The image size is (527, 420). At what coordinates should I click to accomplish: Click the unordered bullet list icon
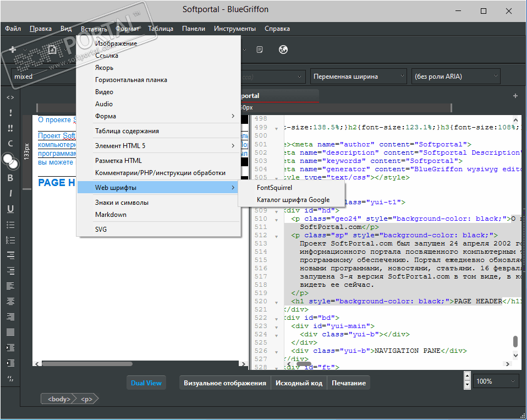click(x=10, y=225)
